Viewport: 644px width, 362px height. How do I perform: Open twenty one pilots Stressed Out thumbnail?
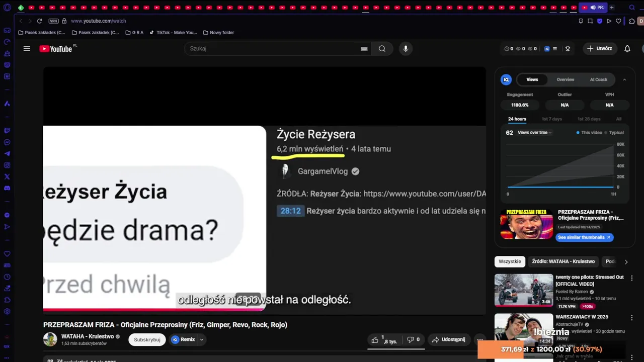524,290
